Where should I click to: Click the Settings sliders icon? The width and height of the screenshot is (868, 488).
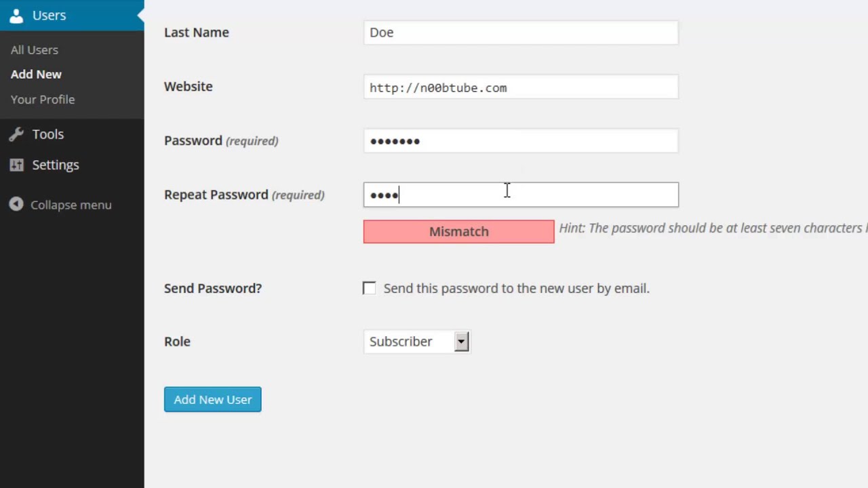[x=16, y=165]
